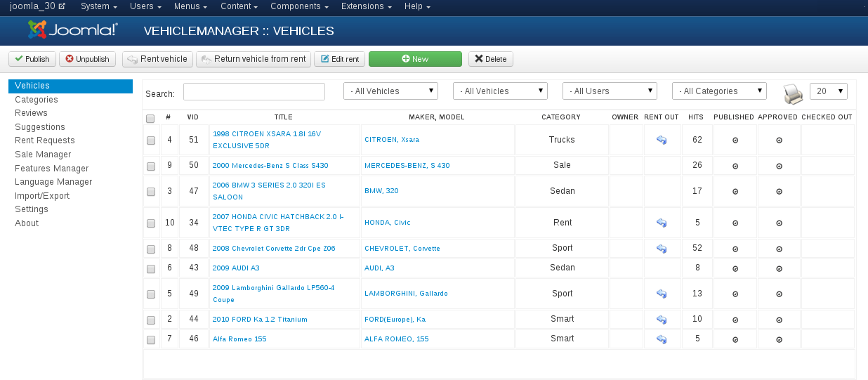Open the All Users filter dropdown

610,91
